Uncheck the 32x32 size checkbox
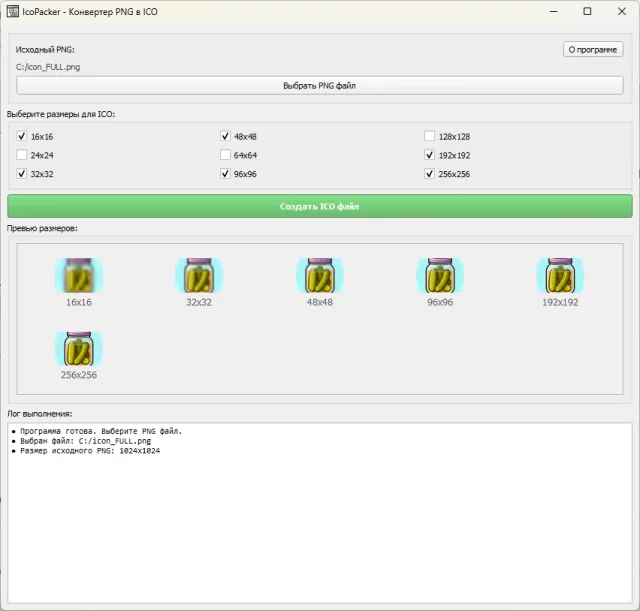640x611 pixels. tap(22, 173)
